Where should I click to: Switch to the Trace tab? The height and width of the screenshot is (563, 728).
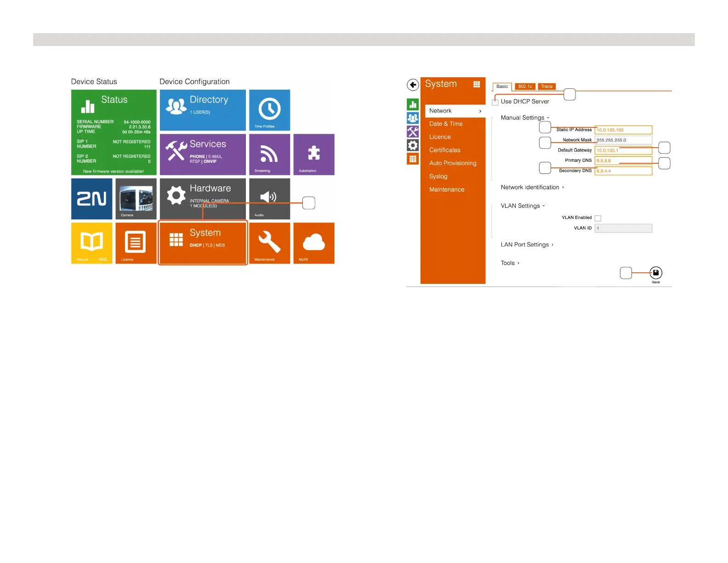pos(546,86)
